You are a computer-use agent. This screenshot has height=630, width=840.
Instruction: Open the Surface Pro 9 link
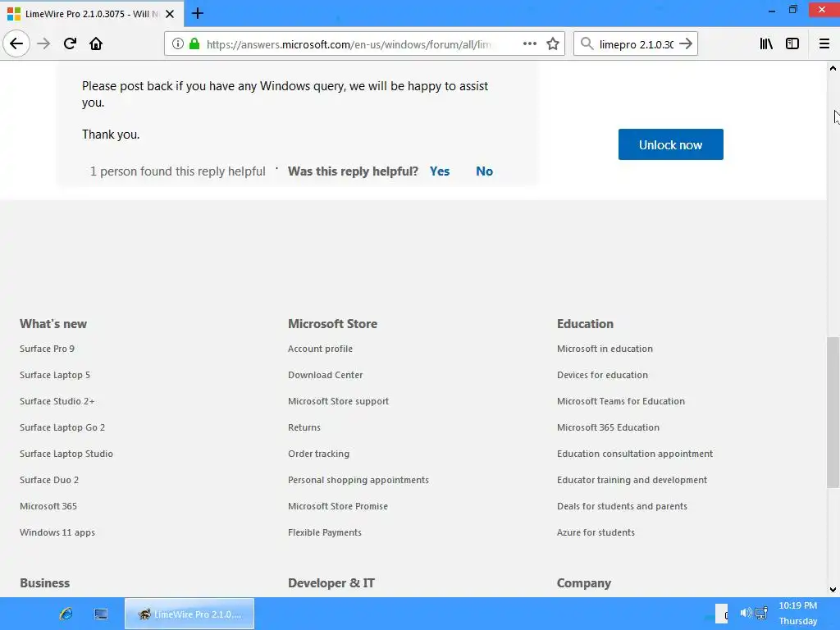tap(47, 349)
